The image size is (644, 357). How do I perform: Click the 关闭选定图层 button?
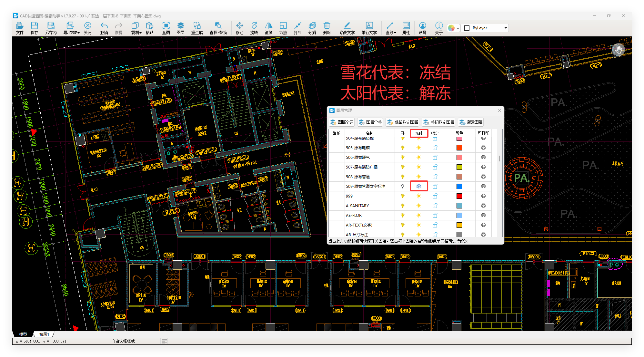pos(439,122)
